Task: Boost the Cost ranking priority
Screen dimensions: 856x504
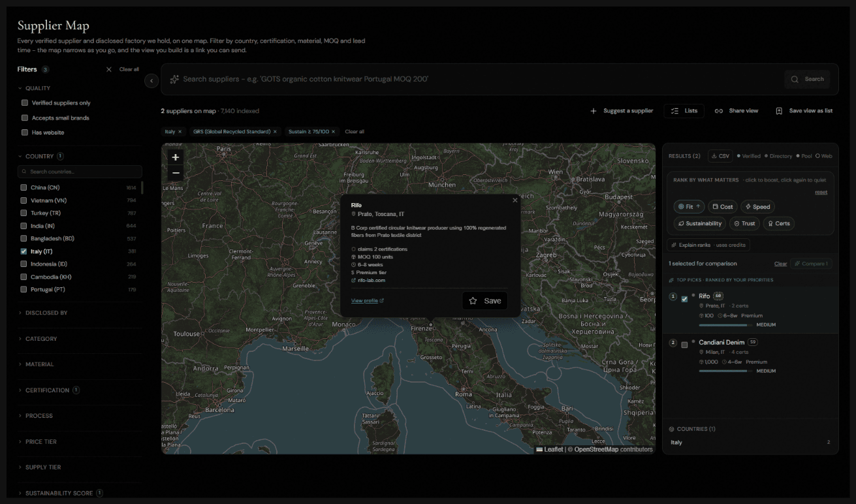Action: point(723,207)
